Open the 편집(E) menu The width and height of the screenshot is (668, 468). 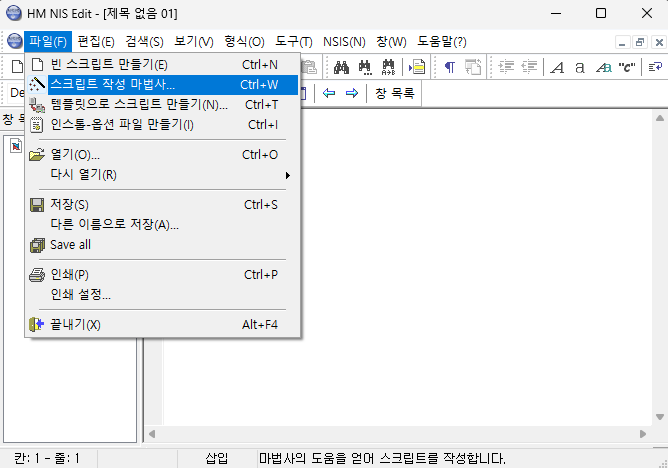point(96,42)
